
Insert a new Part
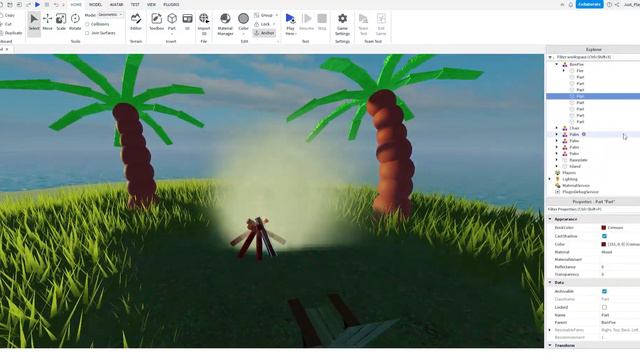(x=172, y=22)
